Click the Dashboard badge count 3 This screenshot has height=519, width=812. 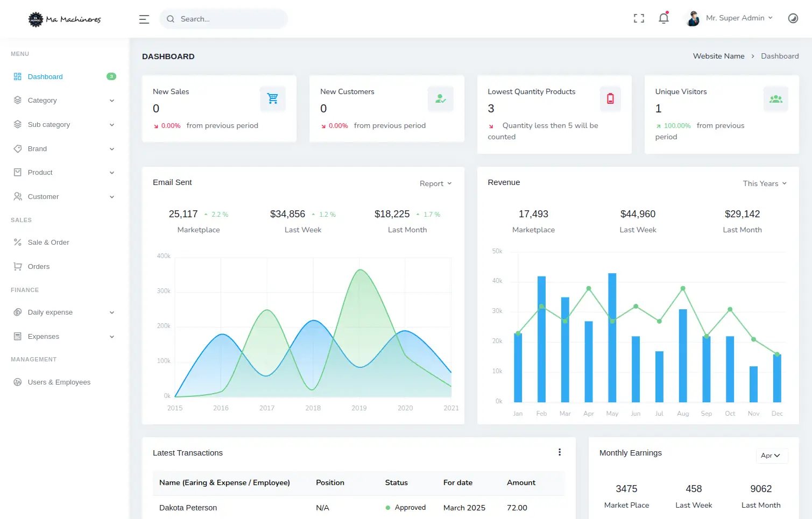[111, 76]
